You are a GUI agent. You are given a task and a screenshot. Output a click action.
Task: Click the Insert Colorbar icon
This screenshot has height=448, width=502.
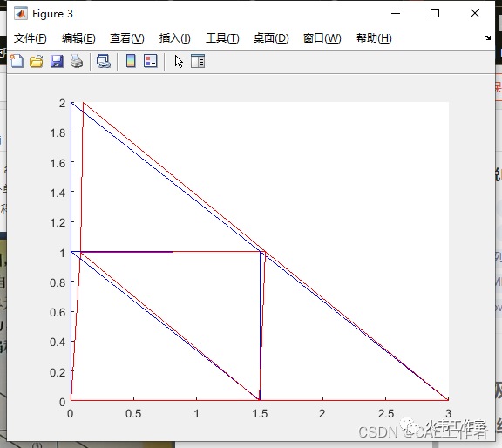pos(131,61)
